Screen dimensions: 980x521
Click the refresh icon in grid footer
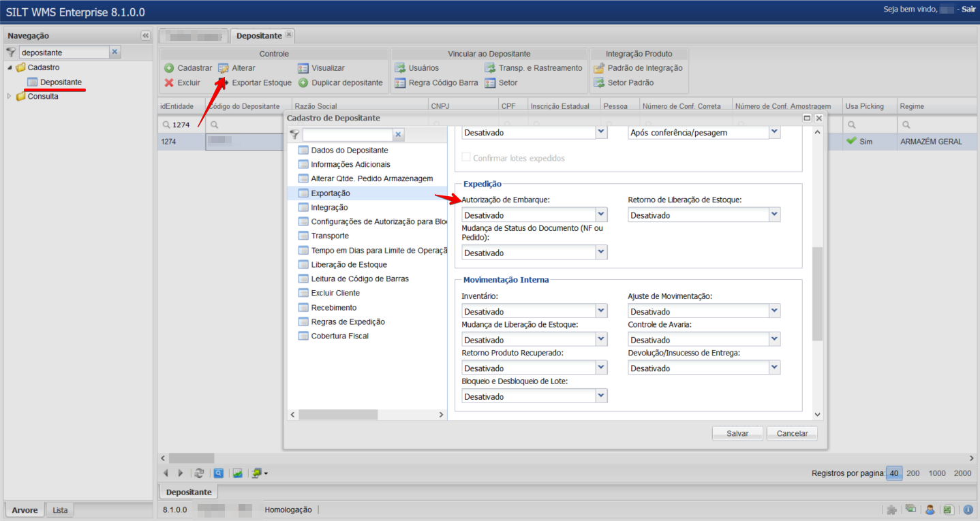pyautogui.click(x=199, y=473)
